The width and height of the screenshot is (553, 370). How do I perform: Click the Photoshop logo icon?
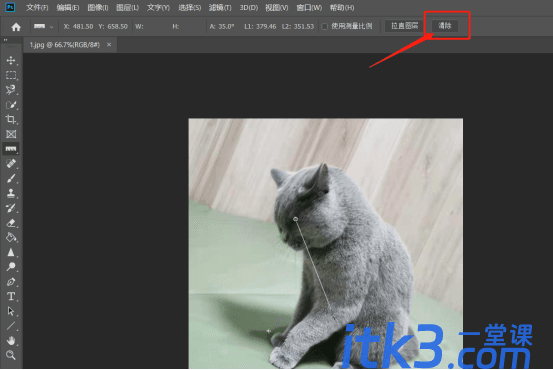pos(10,7)
